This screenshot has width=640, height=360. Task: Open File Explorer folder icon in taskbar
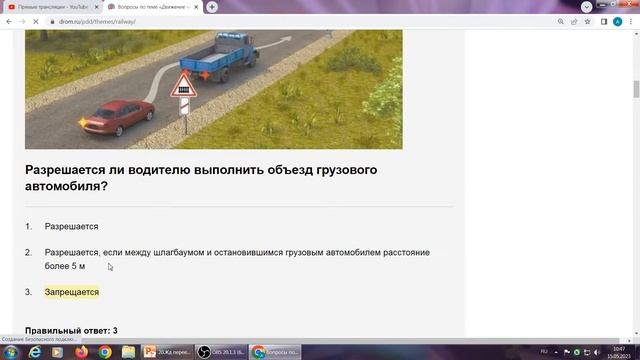coord(128,352)
